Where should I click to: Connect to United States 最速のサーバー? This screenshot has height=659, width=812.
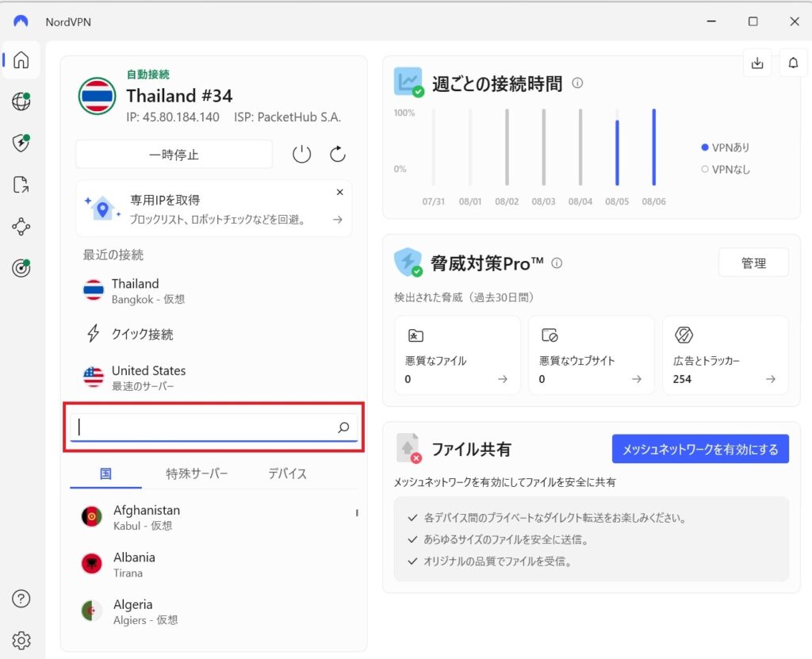point(213,377)
